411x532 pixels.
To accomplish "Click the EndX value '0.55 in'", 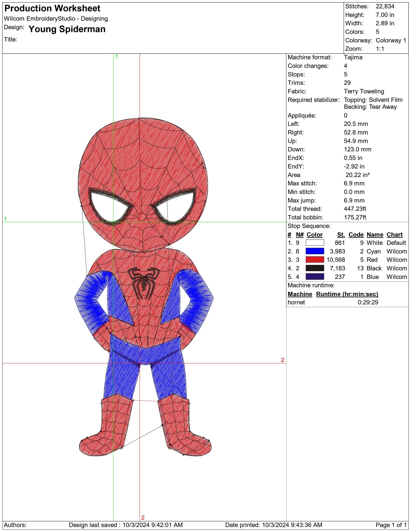I will [x=353, y=158].
